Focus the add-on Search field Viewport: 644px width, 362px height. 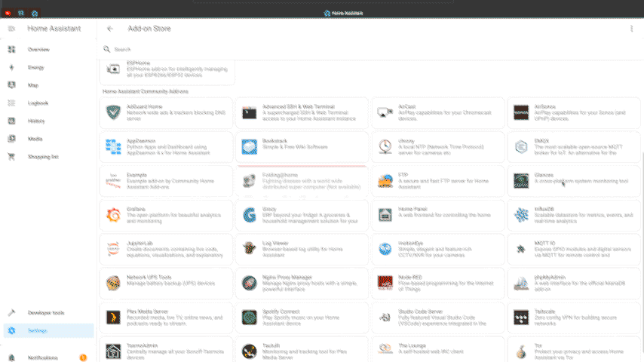[370, 49]
